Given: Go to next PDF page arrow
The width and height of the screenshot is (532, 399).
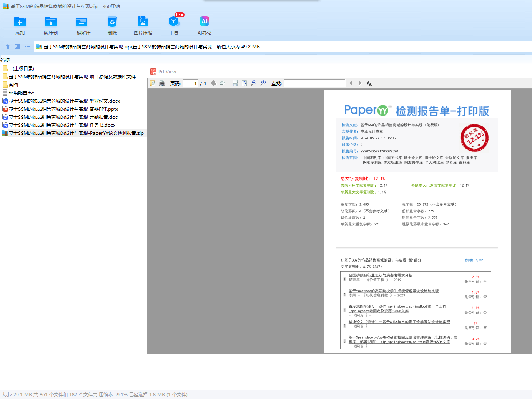Looking at the screenshot, I should coord(223,83).
